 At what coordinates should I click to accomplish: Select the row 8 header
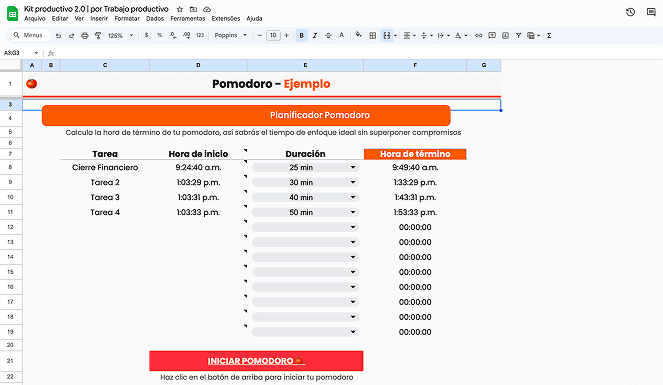pyautogui.click(x=10, y=167)
